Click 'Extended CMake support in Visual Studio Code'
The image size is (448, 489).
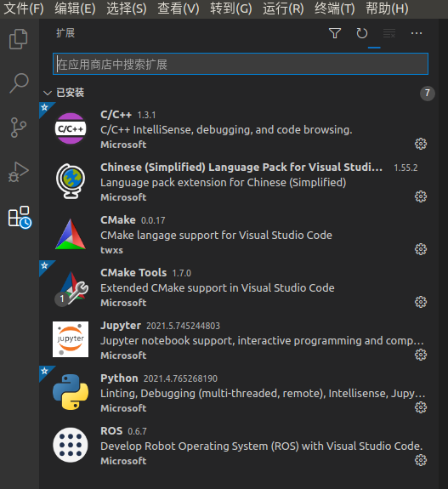click(x=218, y=288)
